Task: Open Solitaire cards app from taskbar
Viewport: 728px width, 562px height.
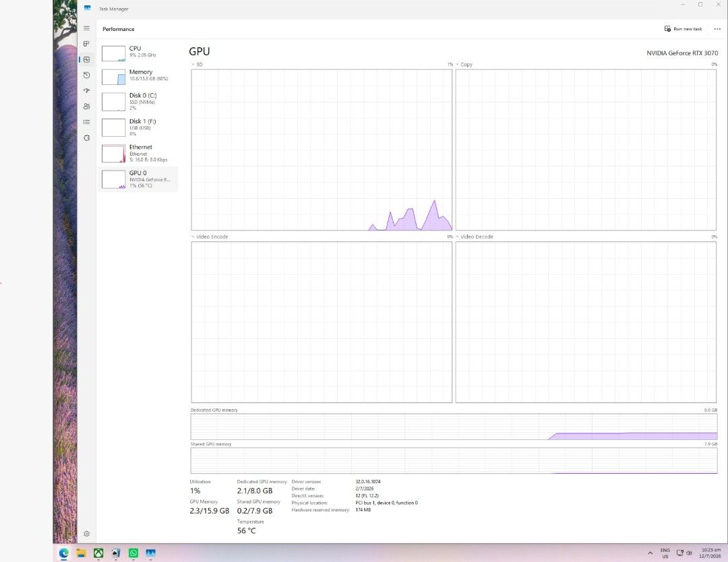Action: [x=116, y=553]
